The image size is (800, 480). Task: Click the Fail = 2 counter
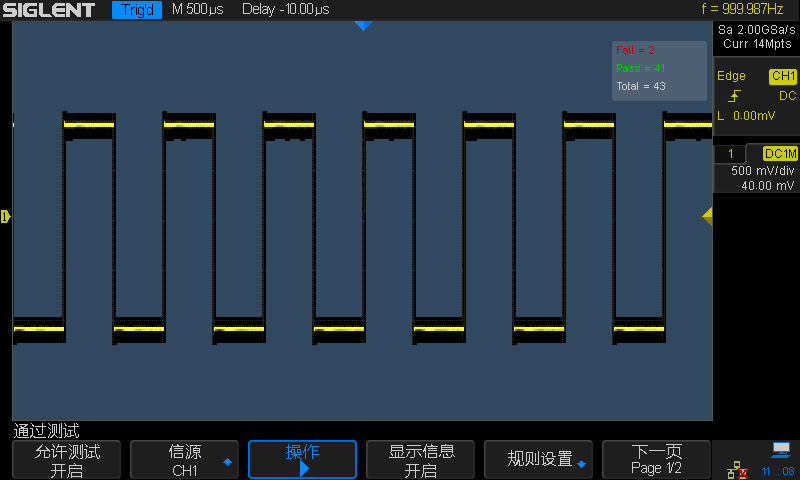tap(635, 50)
